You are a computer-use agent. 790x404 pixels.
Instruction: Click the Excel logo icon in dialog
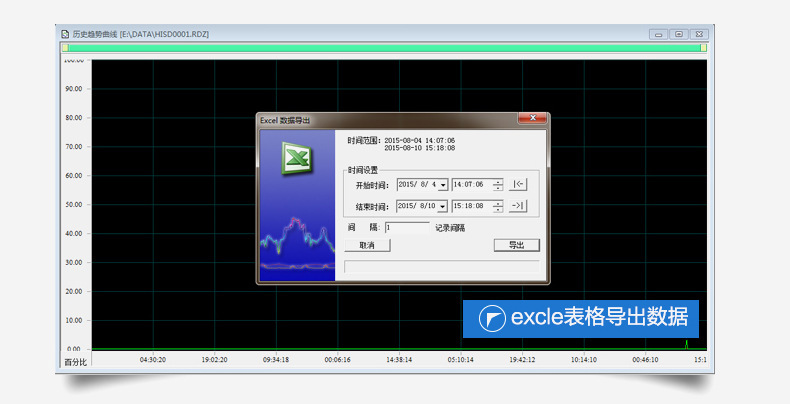tap(297, 158)
